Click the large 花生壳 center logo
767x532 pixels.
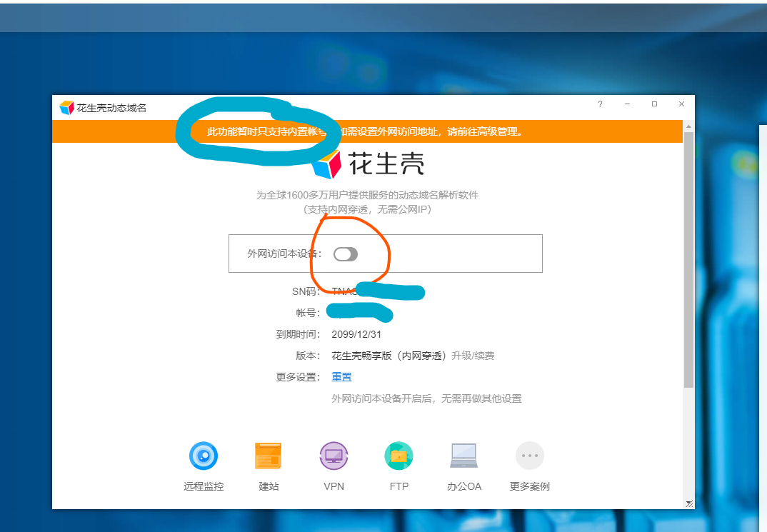[x=369, y=163]
